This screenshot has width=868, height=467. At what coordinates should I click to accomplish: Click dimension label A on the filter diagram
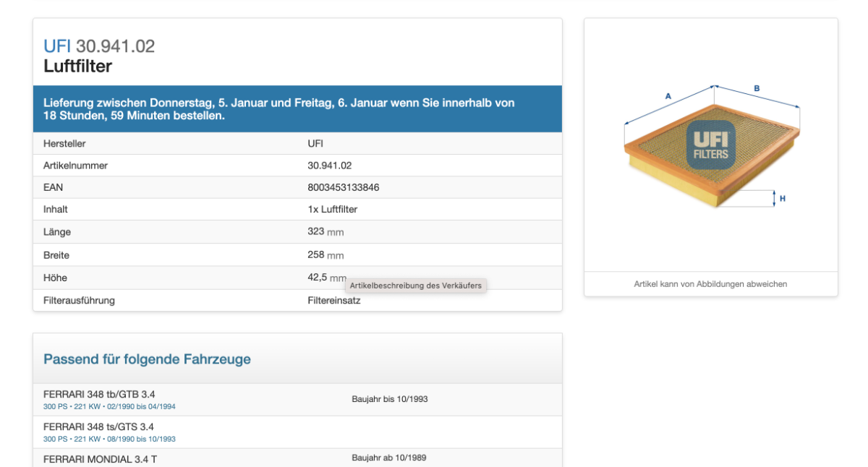[668, 96]
